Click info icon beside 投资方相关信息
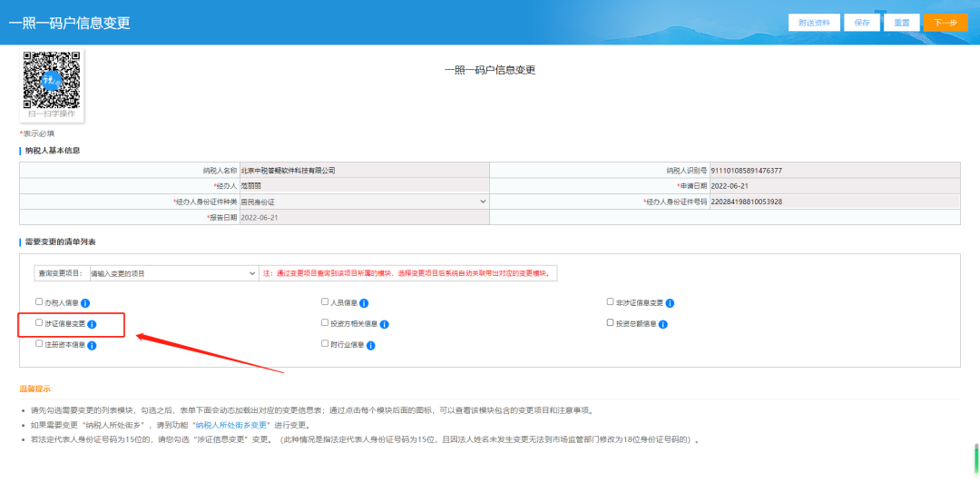 pyautogui.click(x=384, y=324)
